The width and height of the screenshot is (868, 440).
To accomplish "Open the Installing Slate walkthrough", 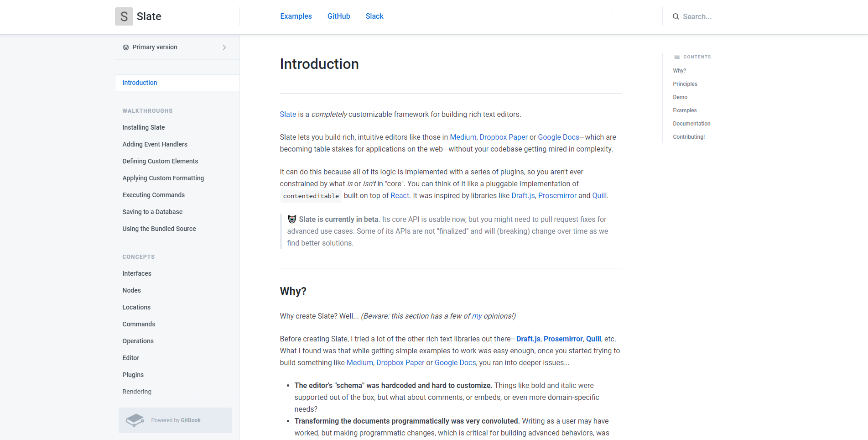I will [x=144, y=127].
